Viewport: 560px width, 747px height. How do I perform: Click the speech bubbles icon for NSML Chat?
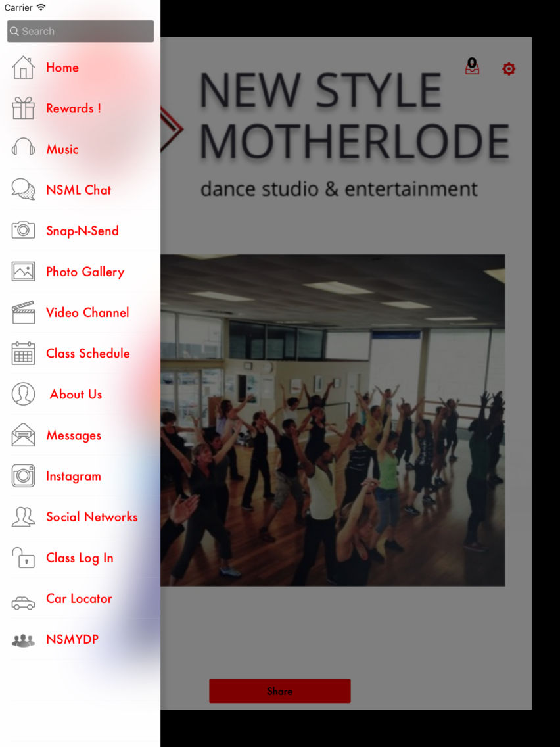(x=23, y=189)
